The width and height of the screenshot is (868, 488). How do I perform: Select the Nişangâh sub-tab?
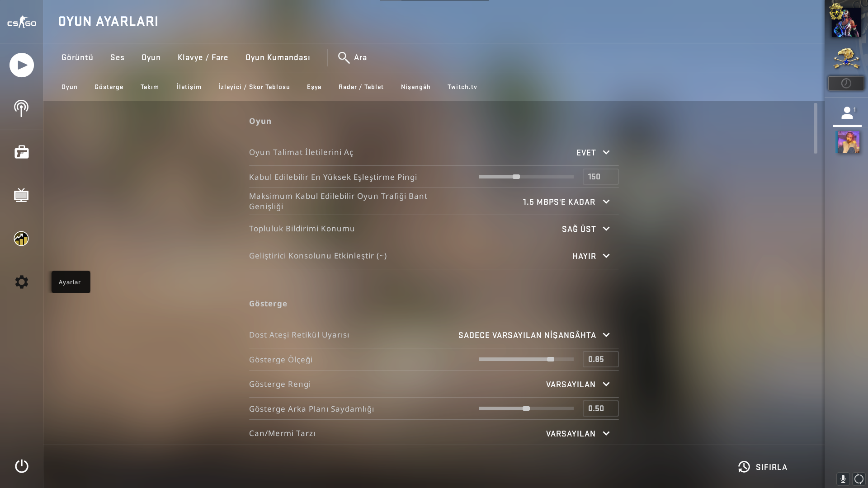pos(415,87)
